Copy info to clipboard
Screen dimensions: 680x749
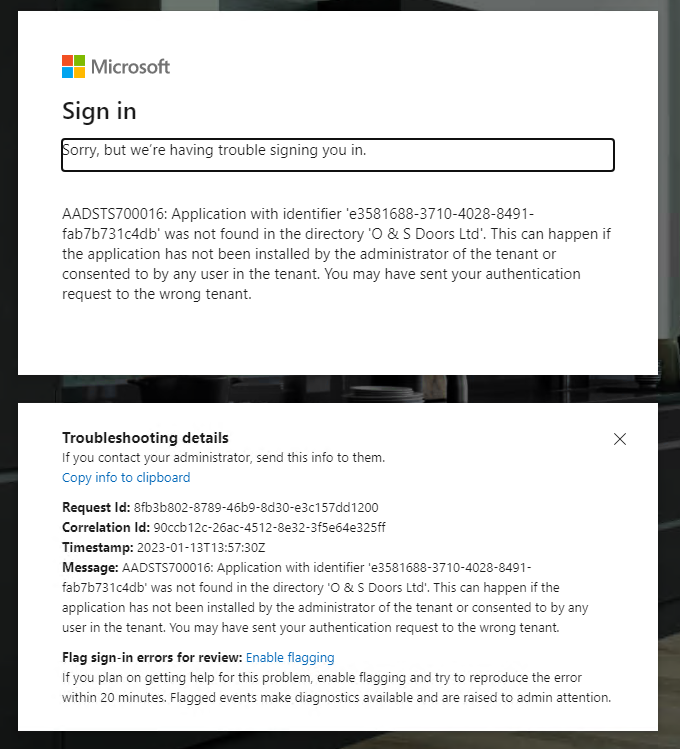pyautogui.click(x=126, y=477)
